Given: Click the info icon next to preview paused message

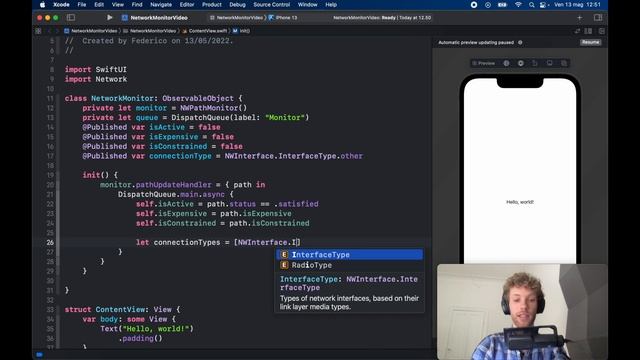Looking at the screenshot, I should (520, 42).
